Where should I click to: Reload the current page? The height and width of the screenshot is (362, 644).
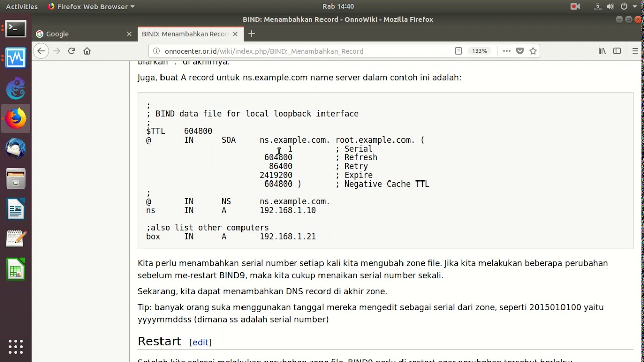point(71,51)
